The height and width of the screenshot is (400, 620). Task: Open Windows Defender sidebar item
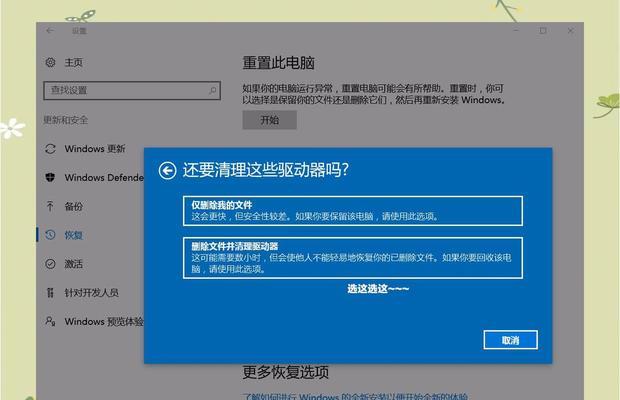(104, 177)
